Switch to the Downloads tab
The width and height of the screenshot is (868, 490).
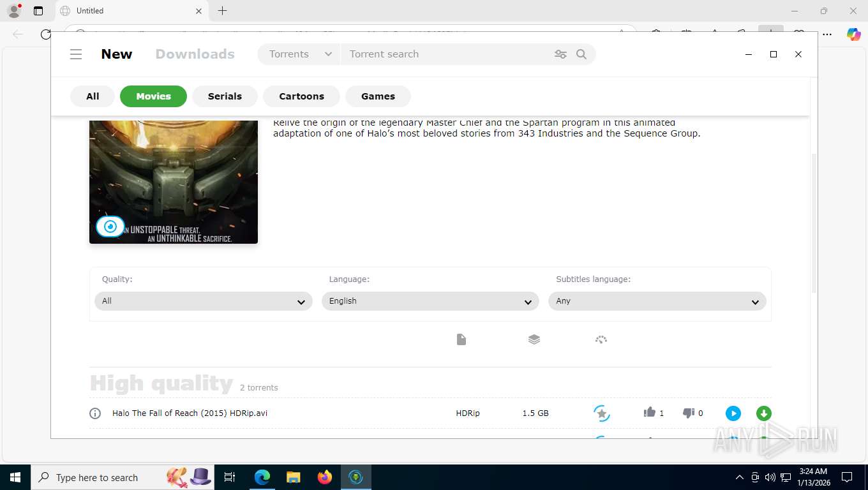click(x=195, y=54)
